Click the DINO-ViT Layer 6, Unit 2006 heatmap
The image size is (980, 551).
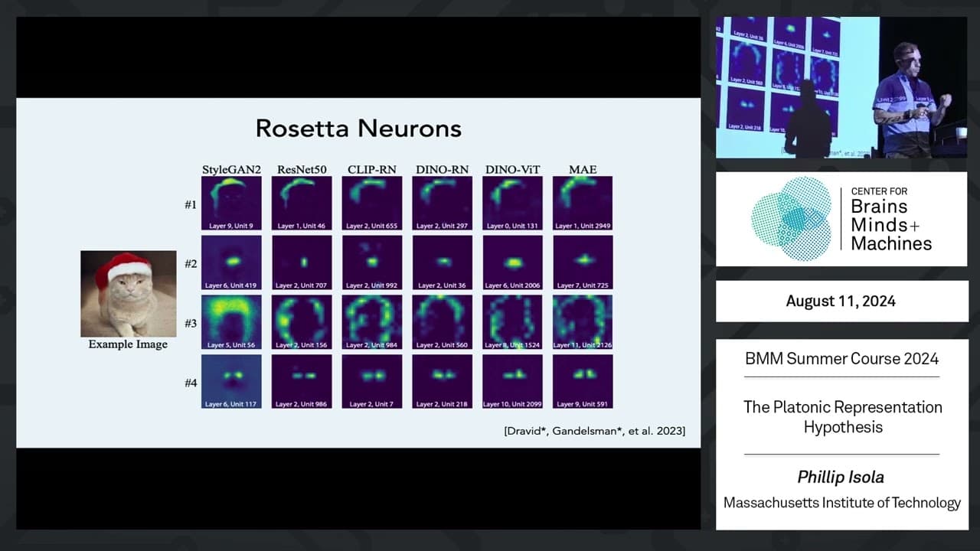(x=512, y=262)
